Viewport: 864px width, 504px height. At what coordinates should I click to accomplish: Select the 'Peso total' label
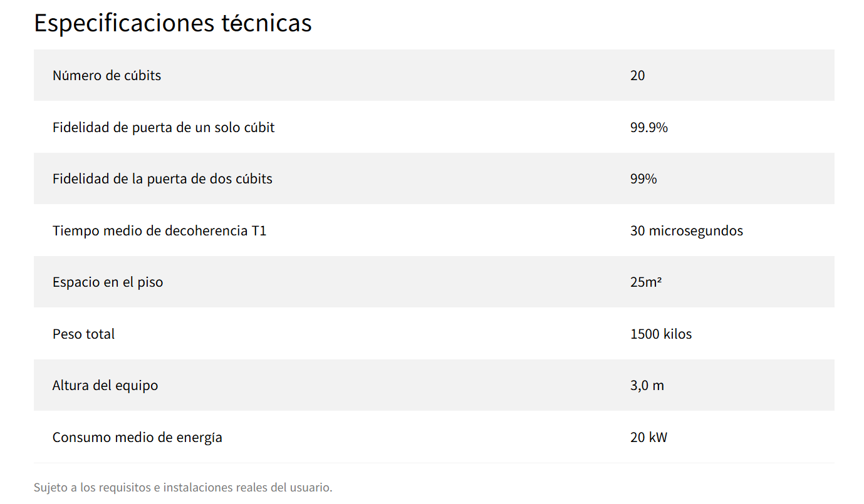point(83,334)
